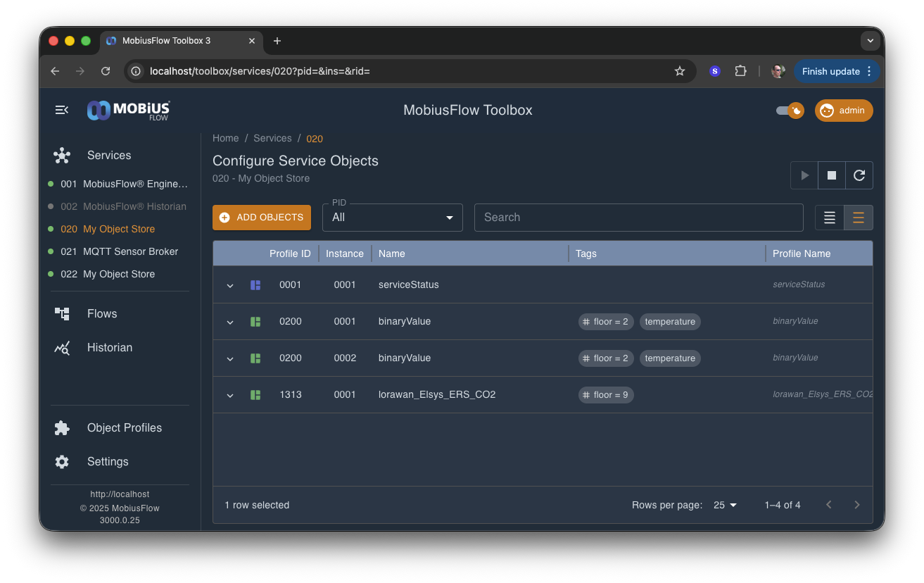Screen dimensions: 924x583
Task: Click the lorawan_Elsys_ERS_CO2 object icon
Action: 255,395
